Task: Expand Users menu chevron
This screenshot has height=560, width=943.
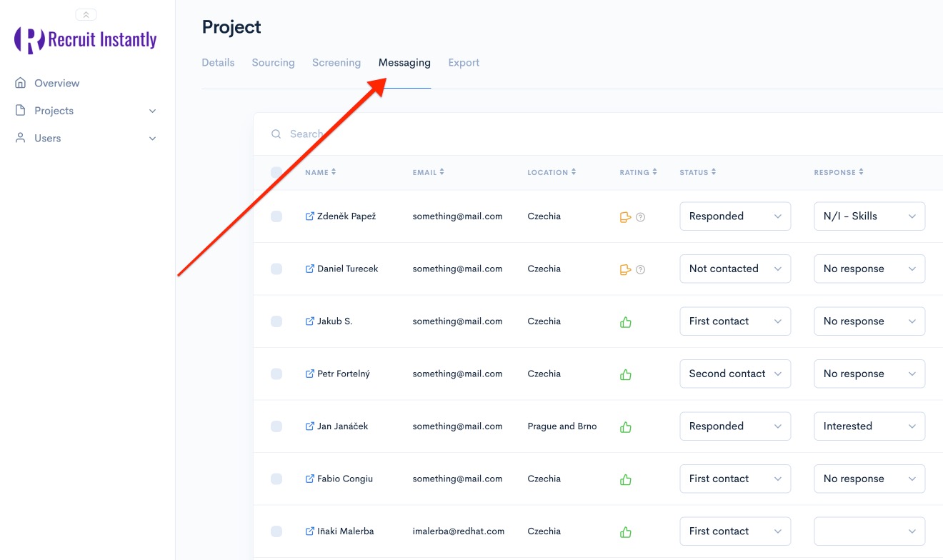Action: click(152, 139)
